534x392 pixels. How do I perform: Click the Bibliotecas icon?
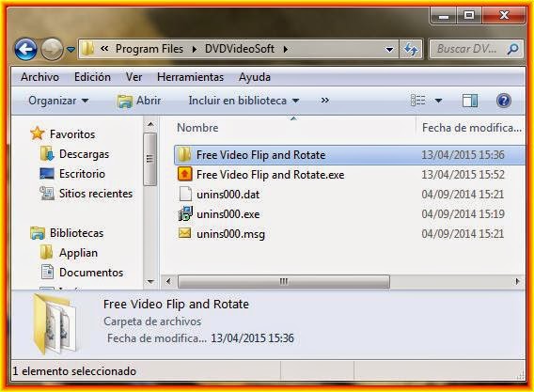37,233
